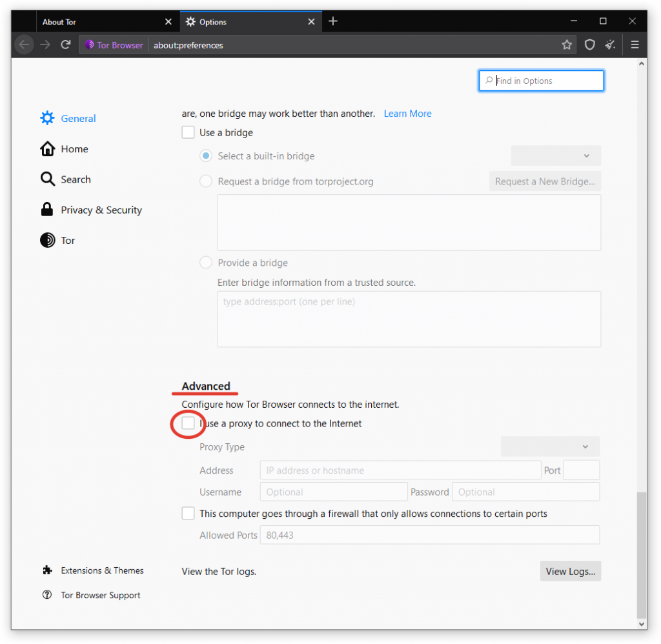Click the Home house icon in sidebar
Viewport: 661px width, 644px height.
(47, 149)
